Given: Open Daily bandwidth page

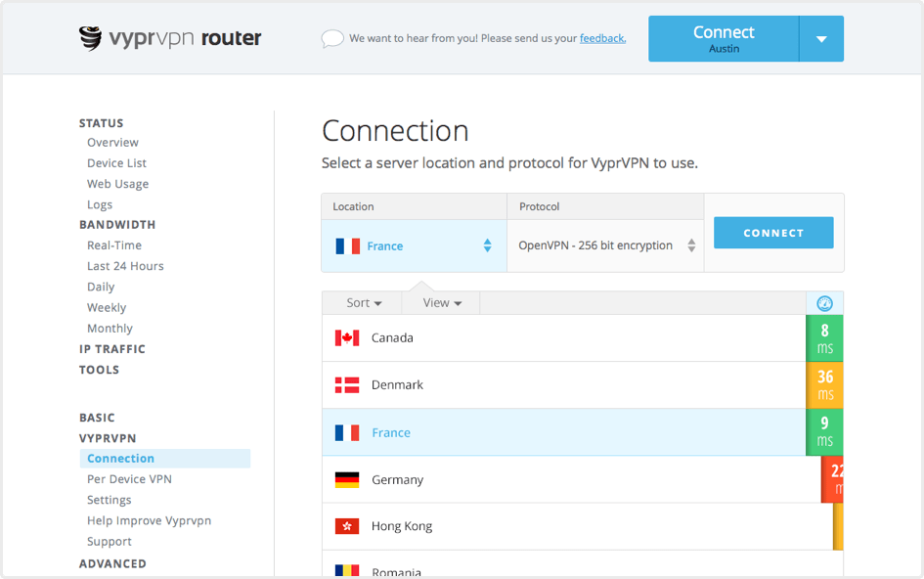Looking at the screenshot, I should [101, 288].
